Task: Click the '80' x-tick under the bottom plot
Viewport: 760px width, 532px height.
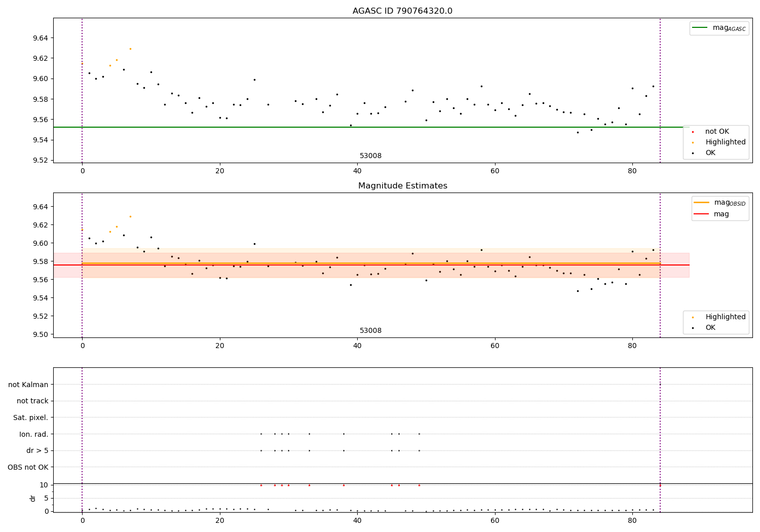Action: click(x=632, y=521)
